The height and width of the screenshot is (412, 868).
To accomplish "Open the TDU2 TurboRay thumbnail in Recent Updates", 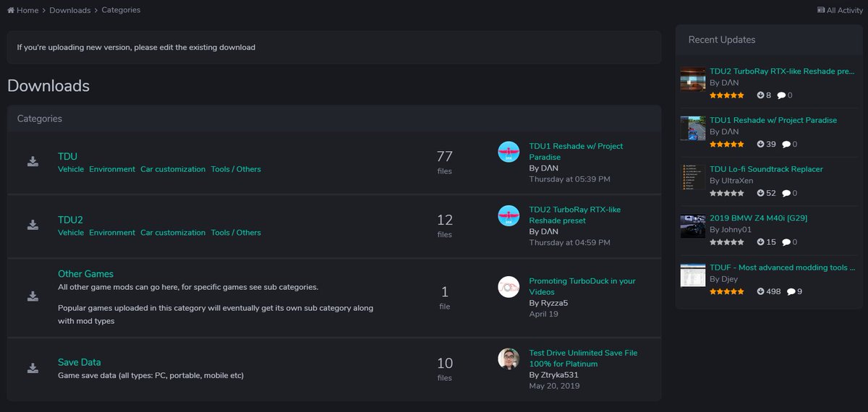I will pyautogui.click(x=693, y=79).
